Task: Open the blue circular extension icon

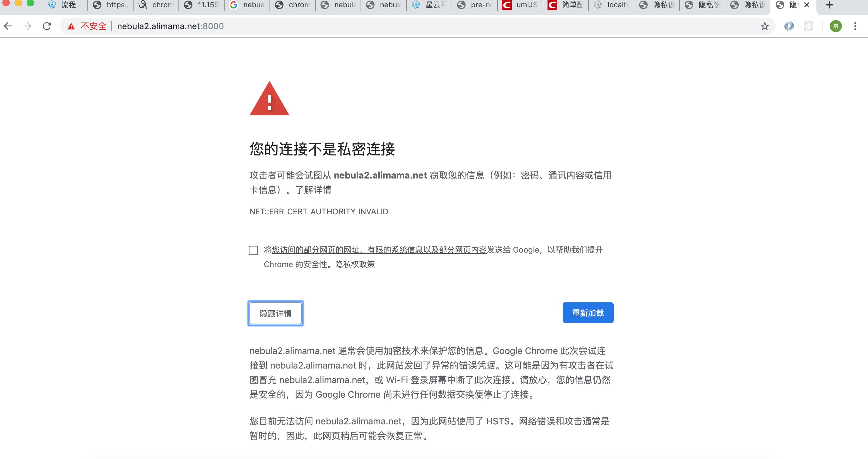Action: tap(789, 26)
